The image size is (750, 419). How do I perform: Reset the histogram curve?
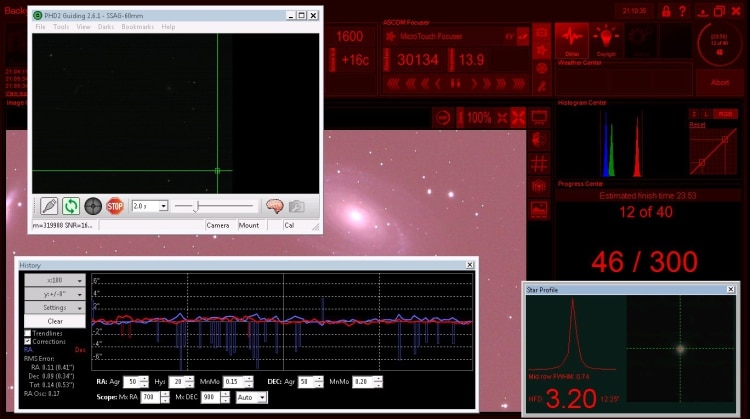coord(697,124)
